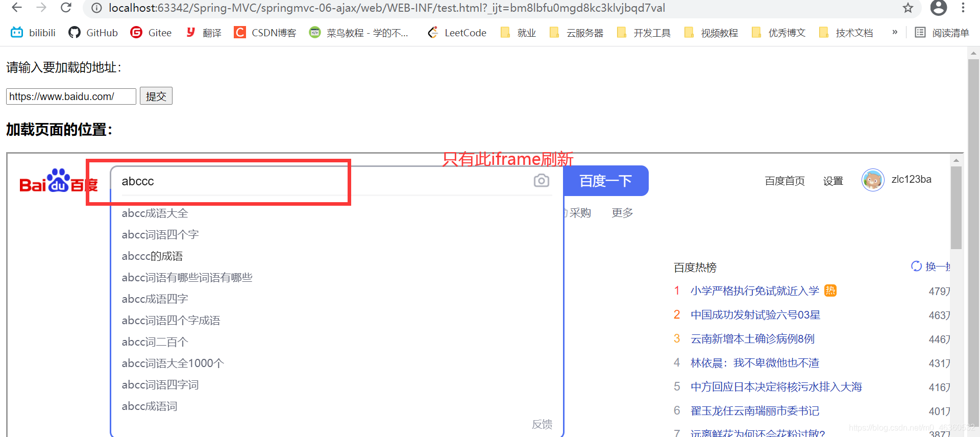This screenshot has width=980, height=437.
Task: Open the 设置 settings link
Action: pos(833,181)
